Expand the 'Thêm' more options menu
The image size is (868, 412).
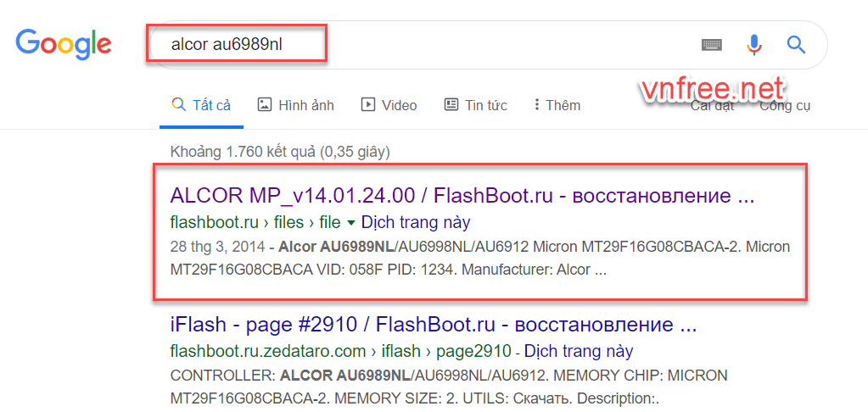coord(557,105)
